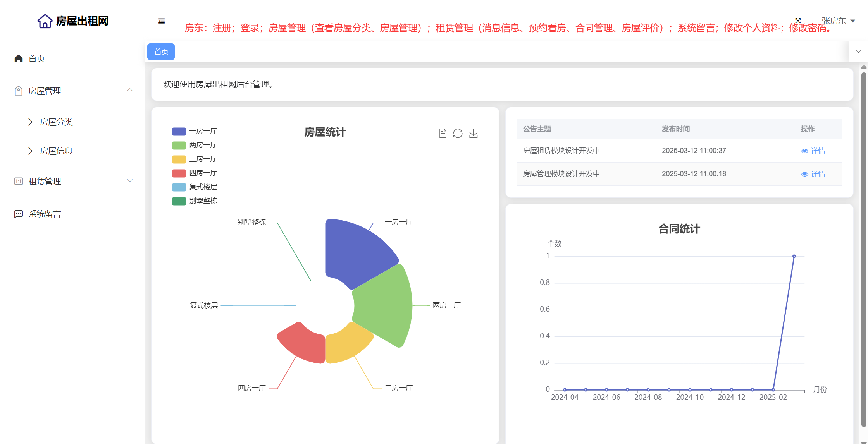Screen dimensions: 868x444
Task: Click the chart restore refresh icon
Action: click(458, 134)
